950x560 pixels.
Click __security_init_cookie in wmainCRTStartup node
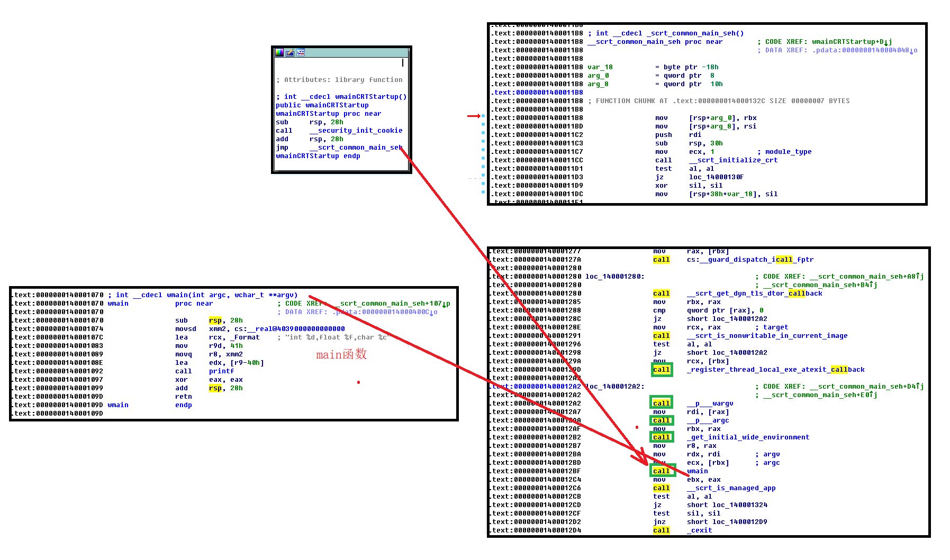click(356, 131)
